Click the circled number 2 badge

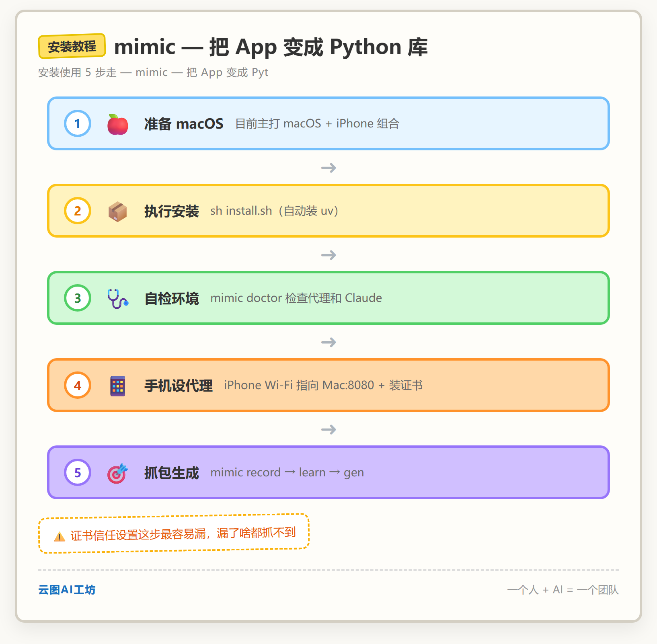pos(78,211)
